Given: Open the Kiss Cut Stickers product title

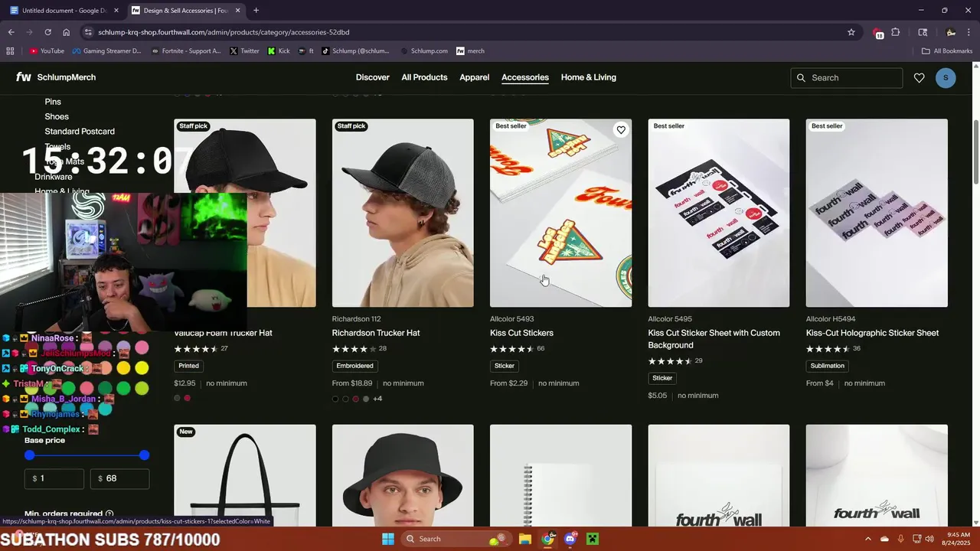Looking at the screenshot, I should pos(521,333).
